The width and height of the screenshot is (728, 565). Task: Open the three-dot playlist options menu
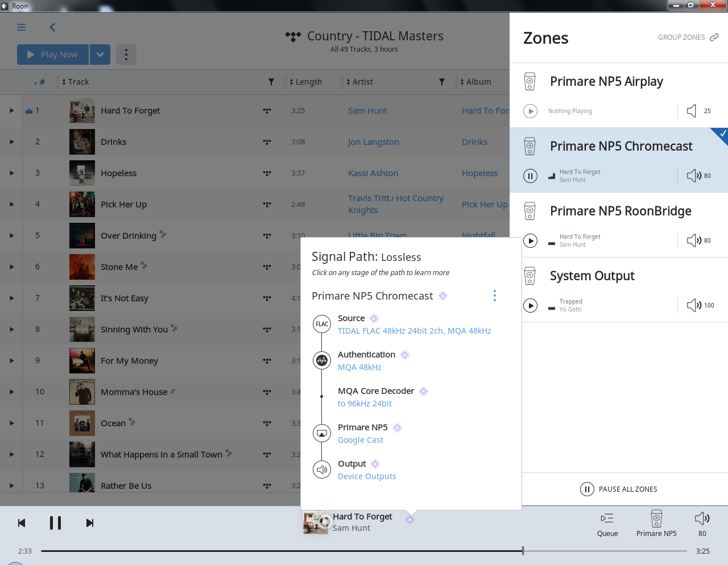126,55
